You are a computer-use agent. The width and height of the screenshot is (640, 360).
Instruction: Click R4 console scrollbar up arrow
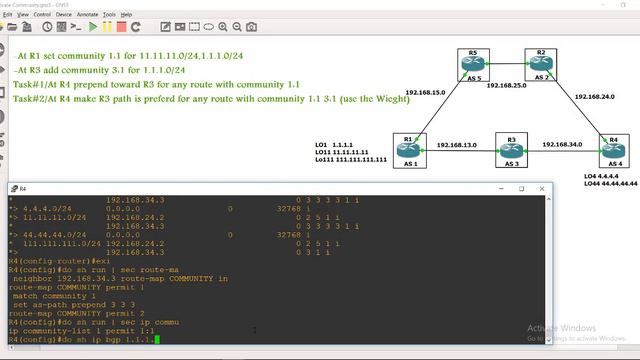pyautogui.click(x=549, y=199)
